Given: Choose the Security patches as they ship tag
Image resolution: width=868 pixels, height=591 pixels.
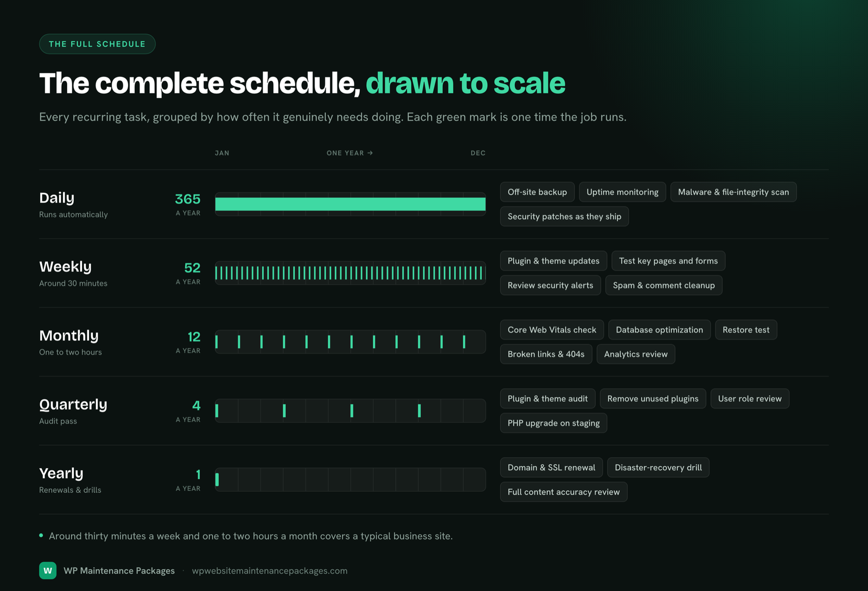Looking at the screenshot, I should [564, 217].
